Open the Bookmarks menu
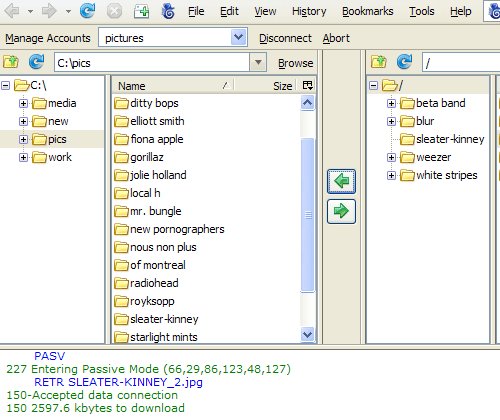The image size is (500, 420). tap(368, 11)
